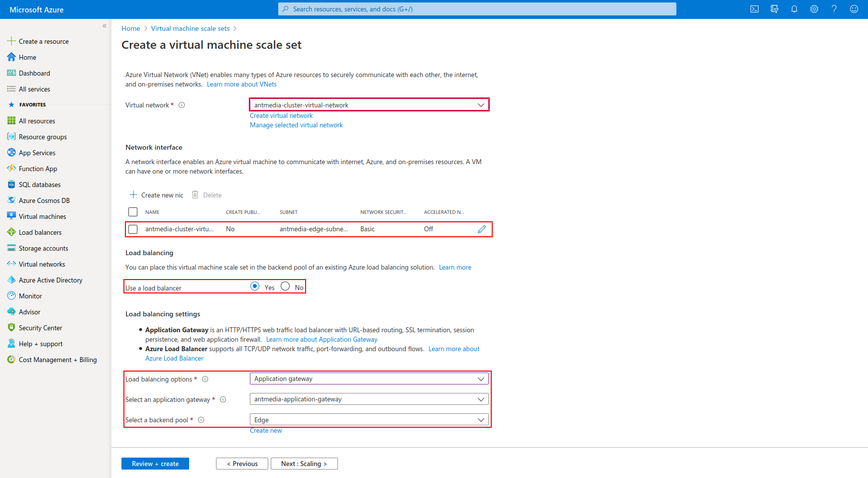Show info tooltip for Select an application gateway

[223, 399]
